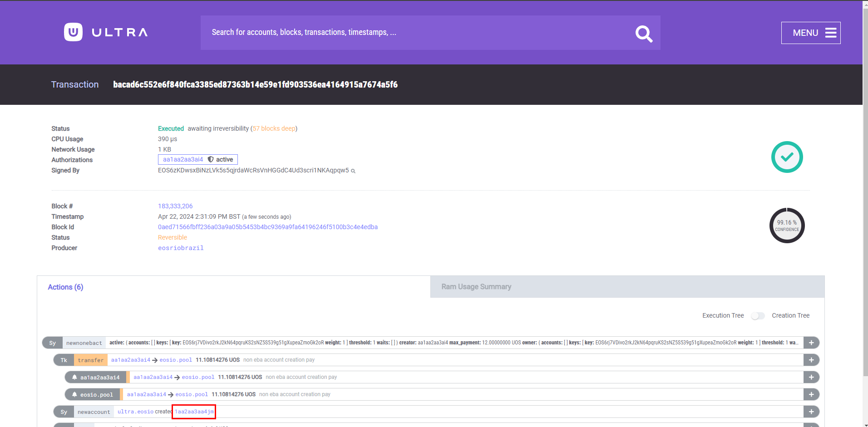868x427 pixels.
Task: Click the Execution Tree label
Action: [x=723, y=315]
